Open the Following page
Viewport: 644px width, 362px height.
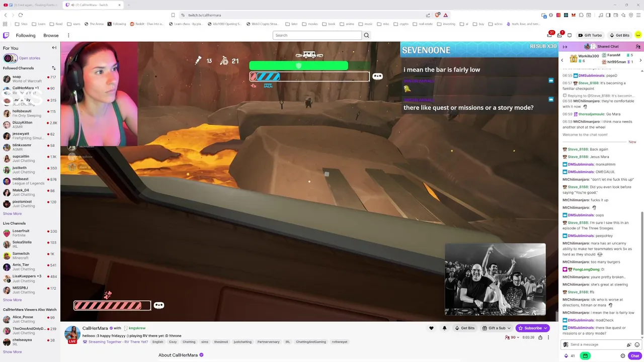26,35
